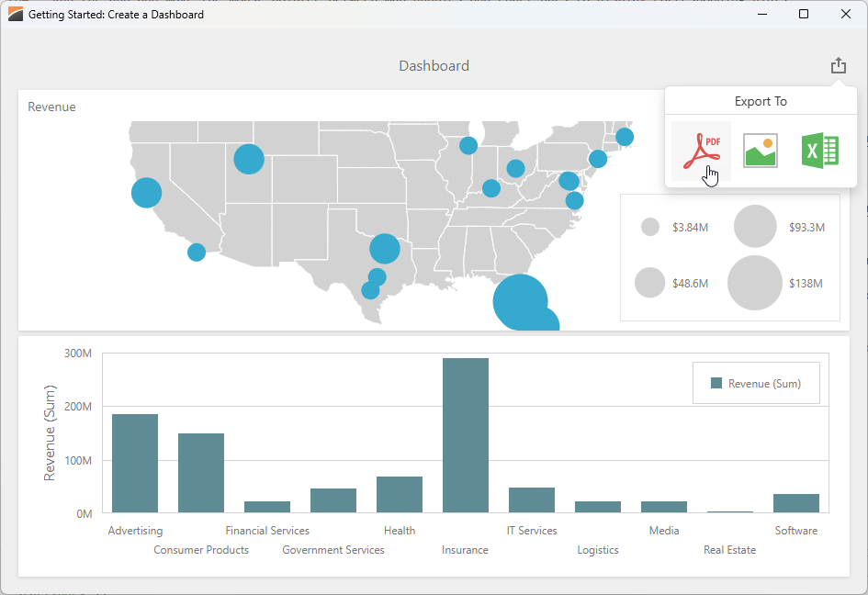Select the Health category axis label
Screen dimensions: 868x595
tap(399, 530)
